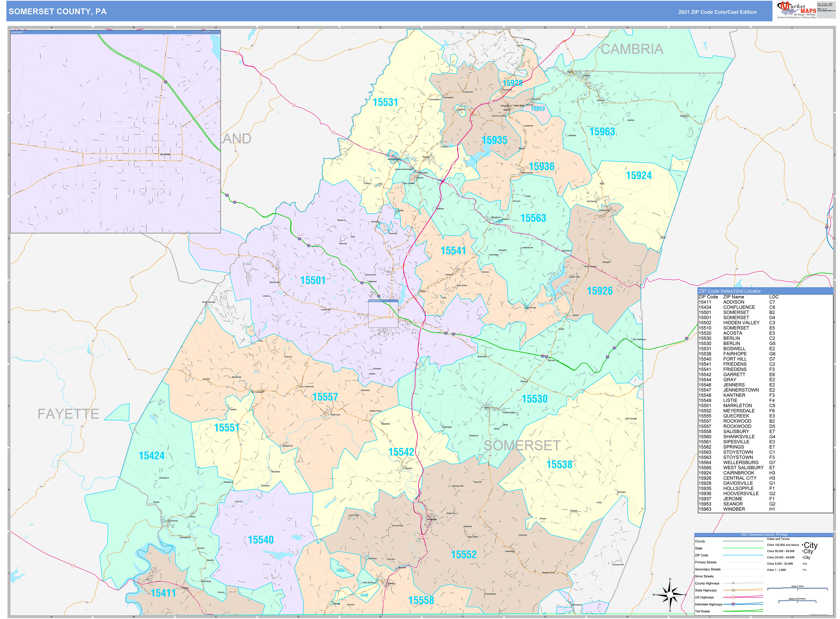Screen dimensions: 840x619
Task: Select ZIP label 15557 on the map
Action: [x=325, y=397]
